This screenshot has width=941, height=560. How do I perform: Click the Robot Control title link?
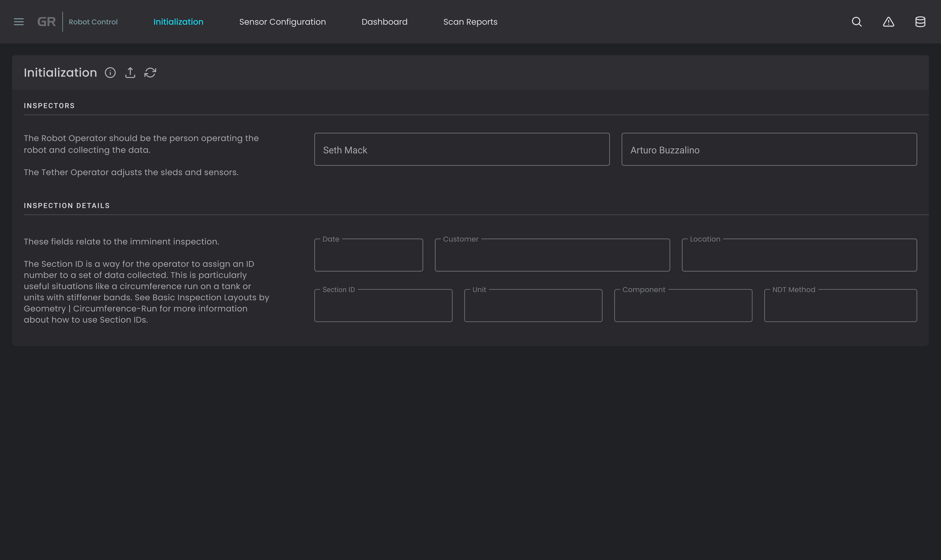[93, 22]
